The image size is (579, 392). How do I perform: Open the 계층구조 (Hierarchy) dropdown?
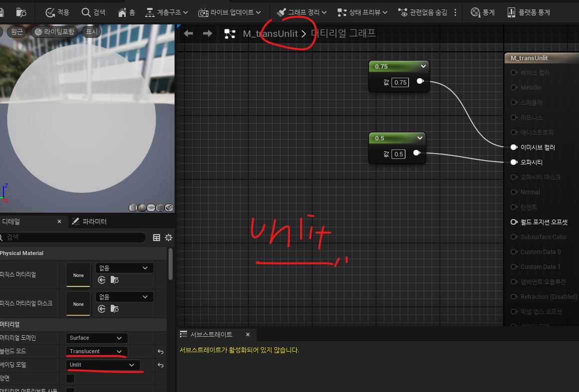pyautogui.click(x=166, y=12)
